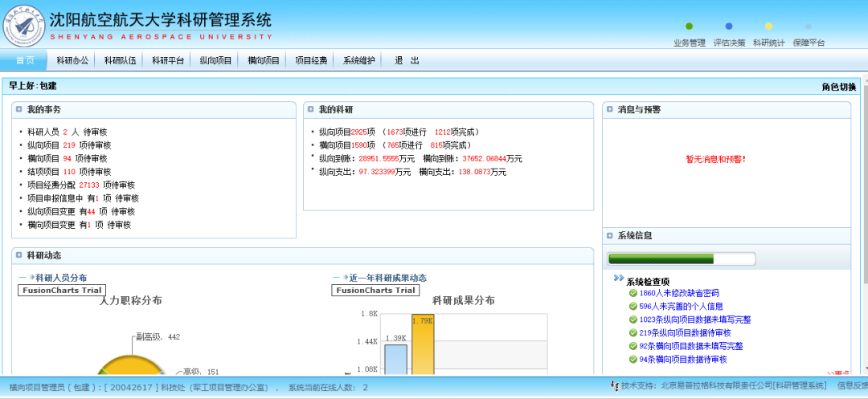Screen dimensions: 868x399
Task: Open 系统维护 menu
Action: tap(358, 61)
